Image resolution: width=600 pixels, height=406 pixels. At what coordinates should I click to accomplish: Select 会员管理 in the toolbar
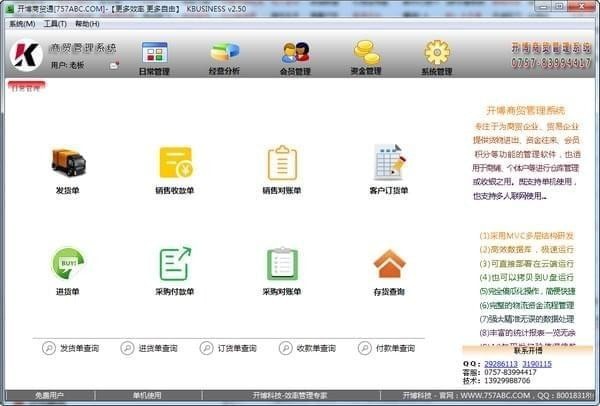(x=295, y=57)
